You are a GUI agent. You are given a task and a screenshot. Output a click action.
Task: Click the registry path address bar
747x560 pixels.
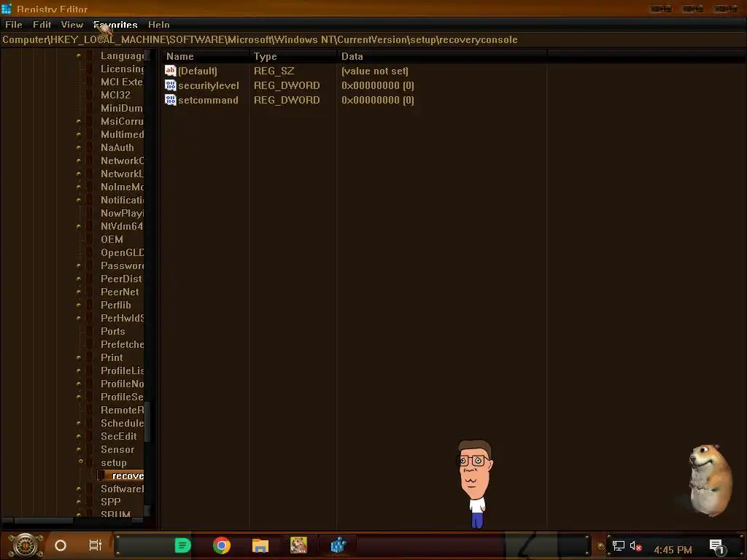click(x=373, y=40)
